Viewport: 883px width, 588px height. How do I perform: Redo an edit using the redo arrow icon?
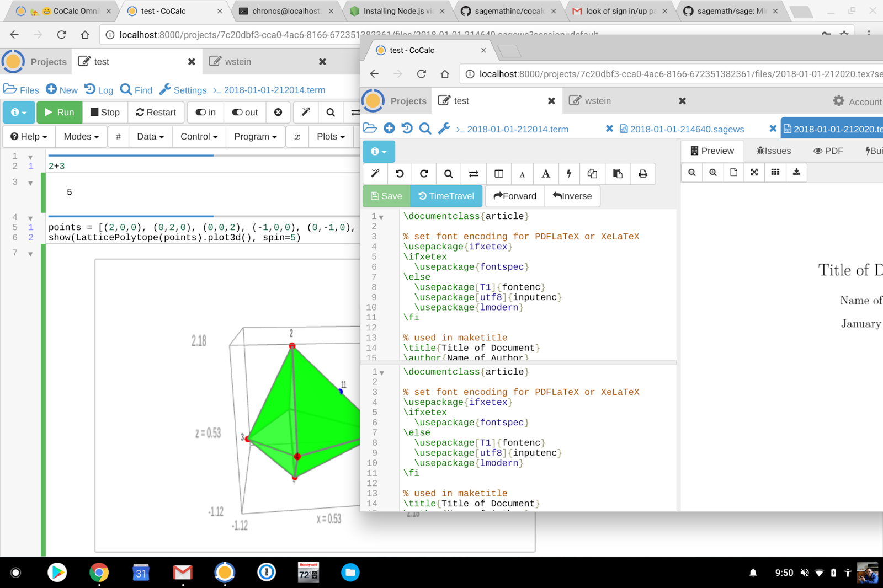pyautogui.click(x=423, y=174)
